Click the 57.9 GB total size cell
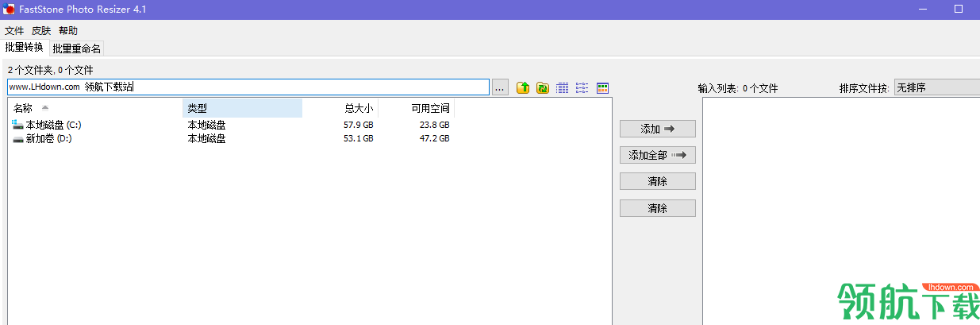This screenshot has height=325, width=980. pos(358,125)
